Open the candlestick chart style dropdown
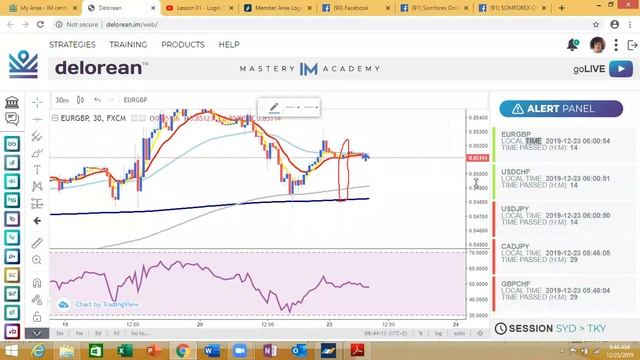The height and width of the screenshot is (360, 640). (x=80, y=100)
